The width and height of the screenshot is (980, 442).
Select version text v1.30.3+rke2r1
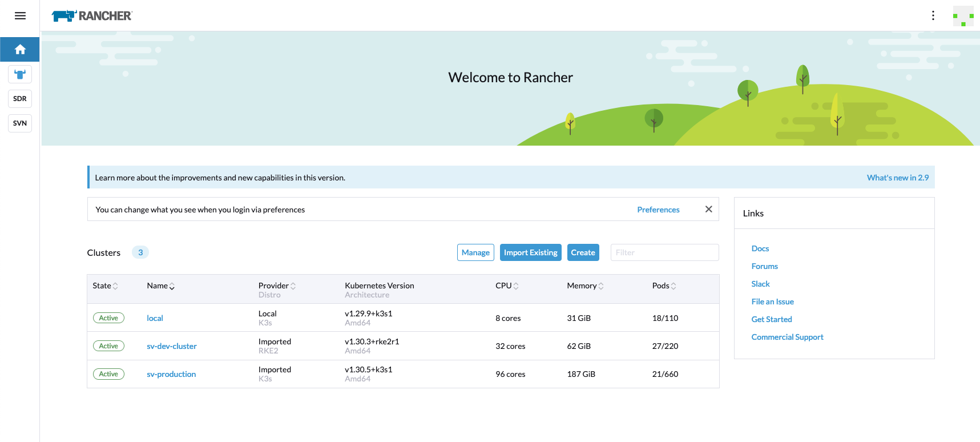[372, 341]
